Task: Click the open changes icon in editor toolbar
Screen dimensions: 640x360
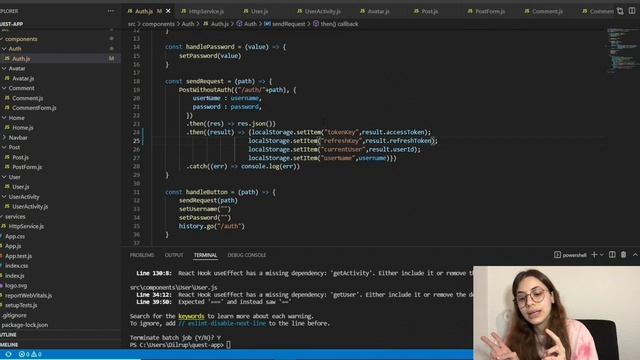Action: click(x=620, y=11)
